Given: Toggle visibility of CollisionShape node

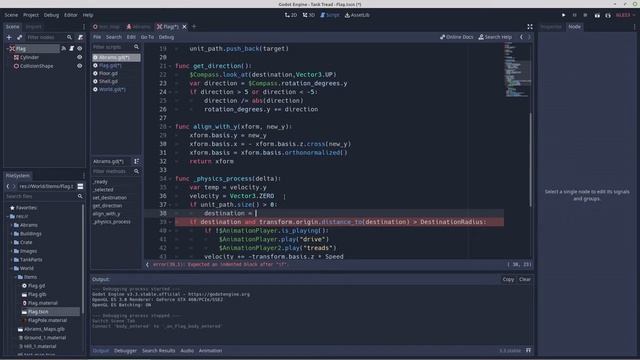Looking at the screenshot, I should pos(80,66).
